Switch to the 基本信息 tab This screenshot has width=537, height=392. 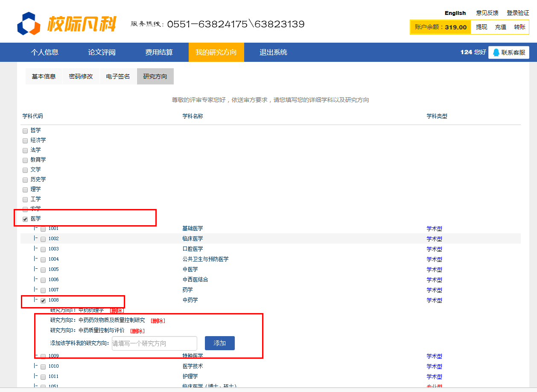[44, 76]
